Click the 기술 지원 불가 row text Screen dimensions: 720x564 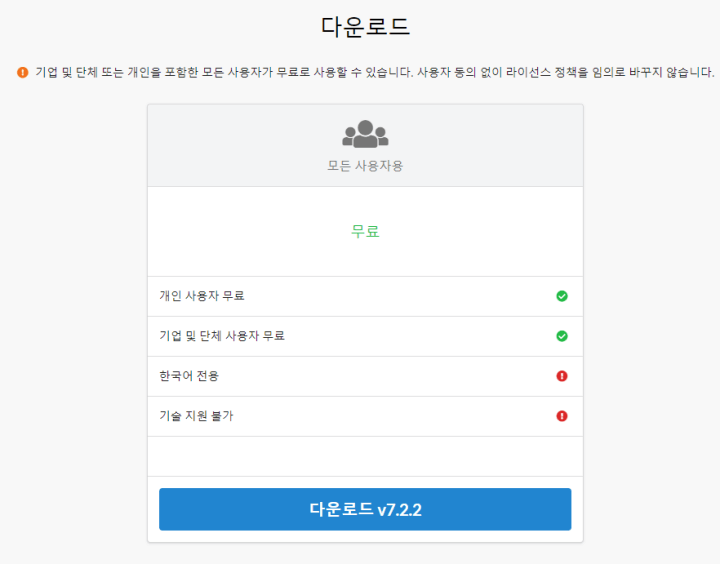point(197,416)
